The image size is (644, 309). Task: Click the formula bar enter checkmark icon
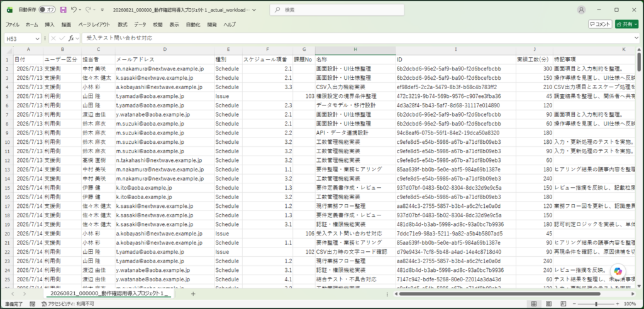pos(62,38)
